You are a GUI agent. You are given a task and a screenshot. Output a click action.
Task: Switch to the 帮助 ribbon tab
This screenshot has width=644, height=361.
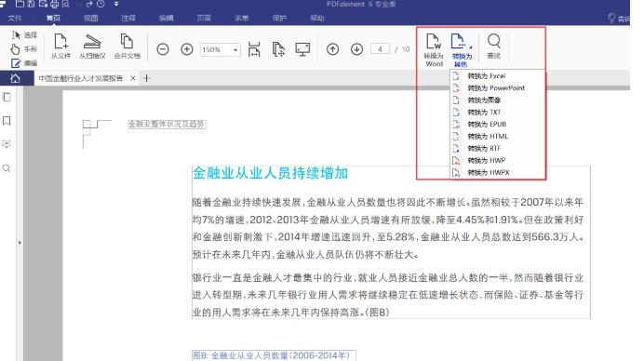pyautogui.click(x=317, y=18)
